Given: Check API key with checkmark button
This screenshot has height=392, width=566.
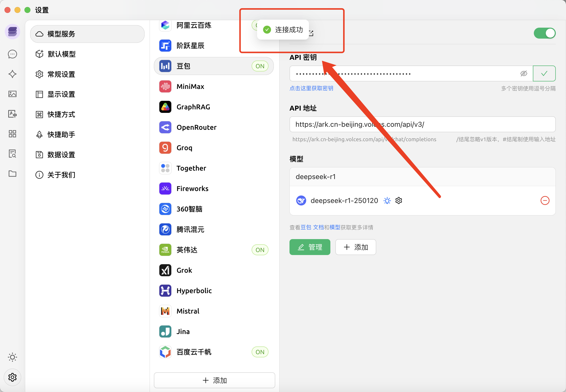Looking at the screenshot, I should [544, 73].
